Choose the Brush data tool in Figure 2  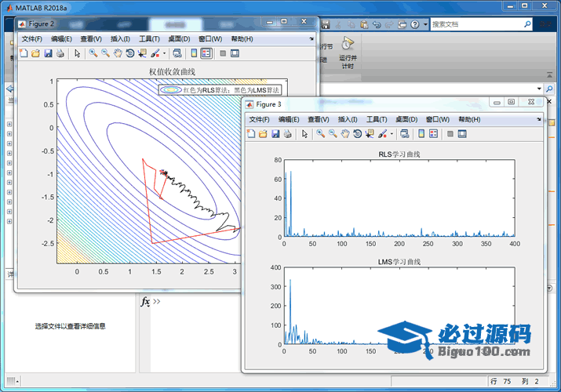[155, 53]
